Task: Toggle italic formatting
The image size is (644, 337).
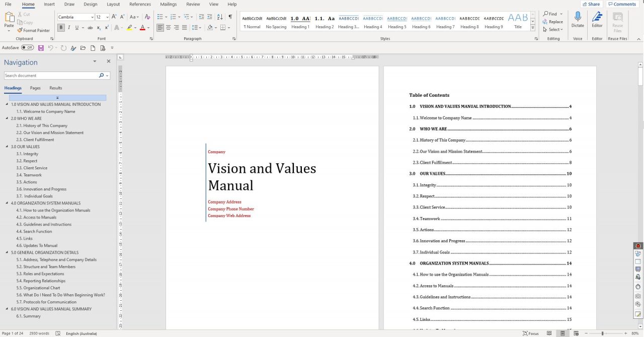Action: 68,27
